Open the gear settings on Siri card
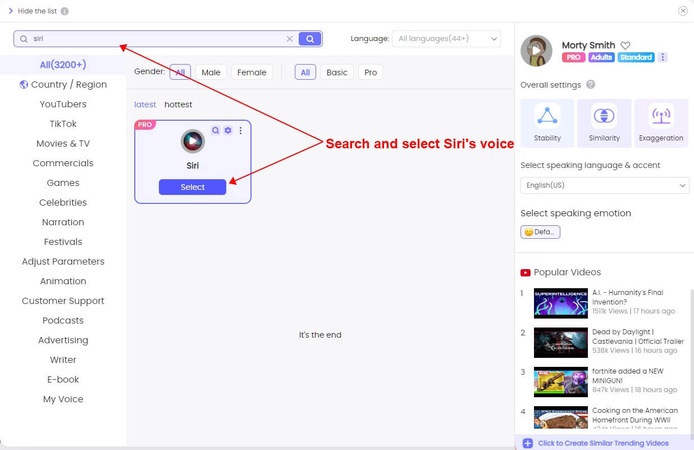Image resolution: width=694 pixels, height=450 pixels. coord(228,130)
